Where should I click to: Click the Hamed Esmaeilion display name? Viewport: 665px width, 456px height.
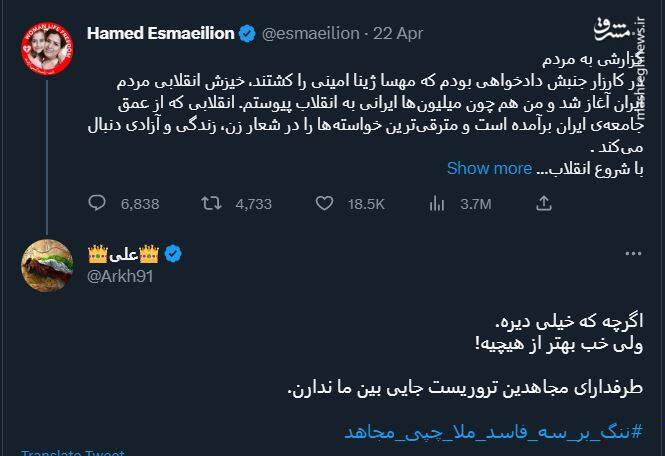(x=160, y=33)
